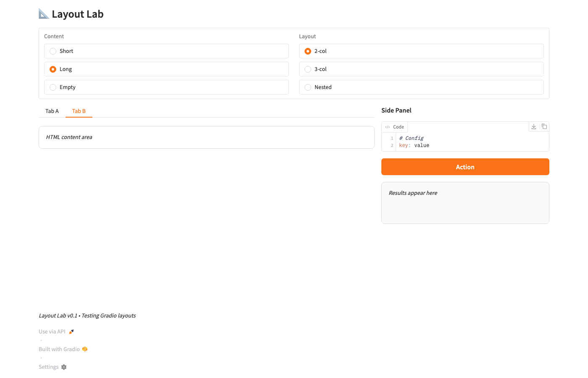Click the rocket icon beside Use via API
Image resolution: width=588 pixels, height=378 pixels.
click(x=71, y=332)
